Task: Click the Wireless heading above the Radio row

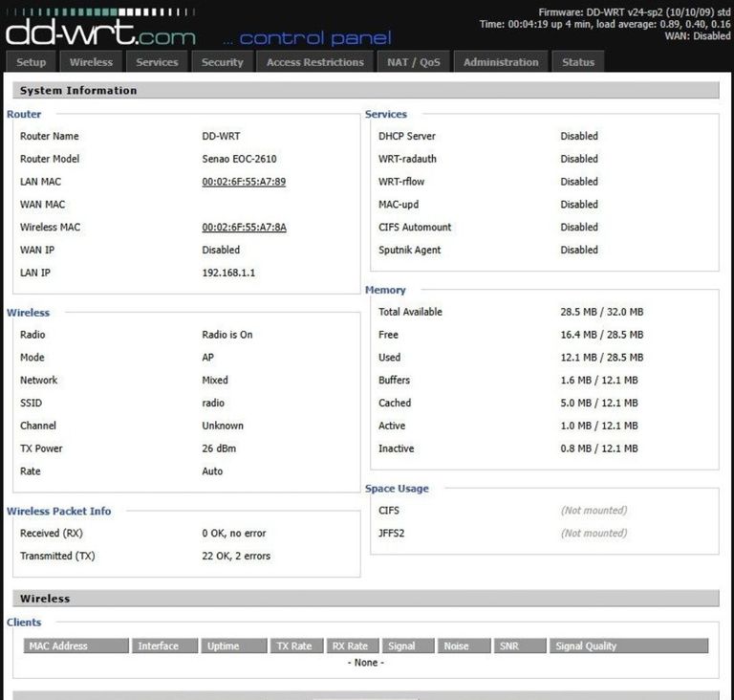Action: [x=28, y=313]
